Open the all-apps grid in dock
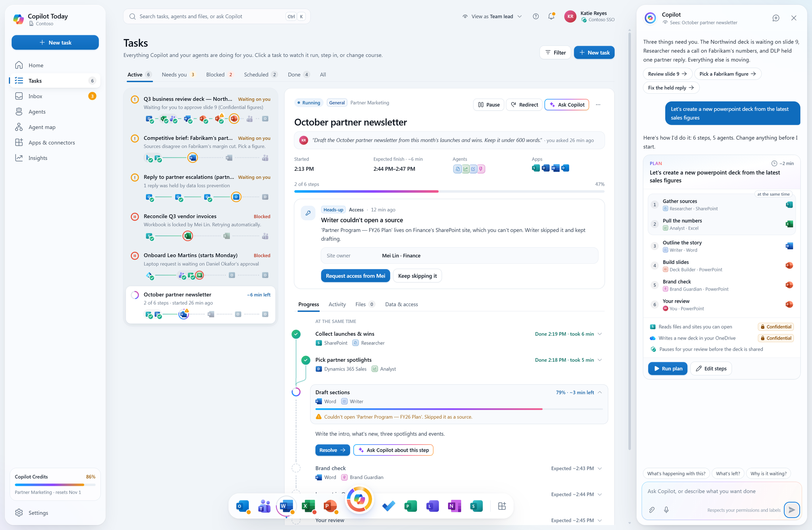The image size is (812, 530). tap(502, 506)
